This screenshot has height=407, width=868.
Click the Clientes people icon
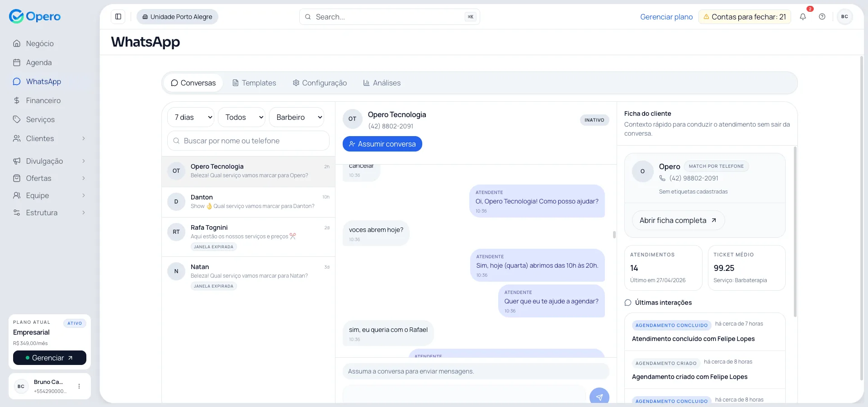click(17, 138)
